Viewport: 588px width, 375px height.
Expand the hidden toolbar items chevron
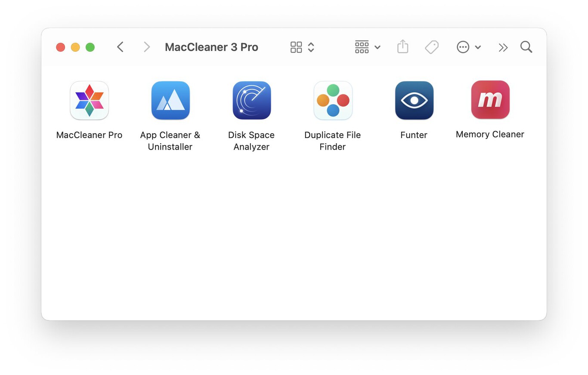503,47
